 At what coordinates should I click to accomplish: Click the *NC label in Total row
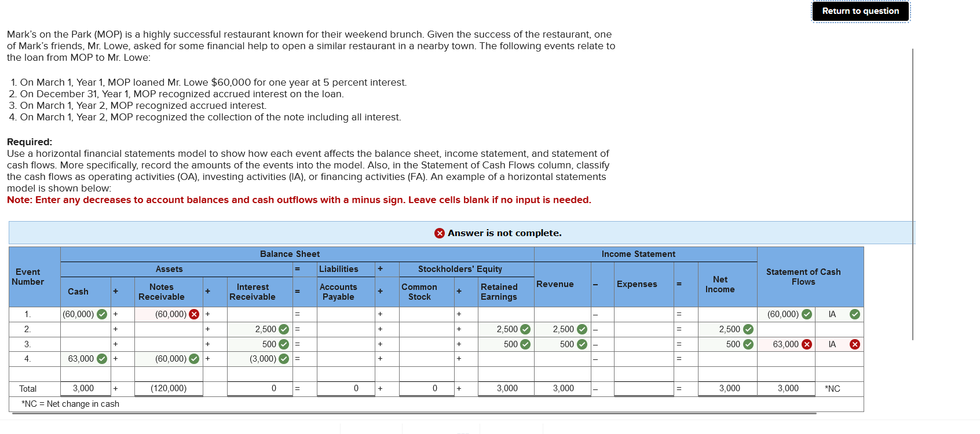click(x=832, y=389)
